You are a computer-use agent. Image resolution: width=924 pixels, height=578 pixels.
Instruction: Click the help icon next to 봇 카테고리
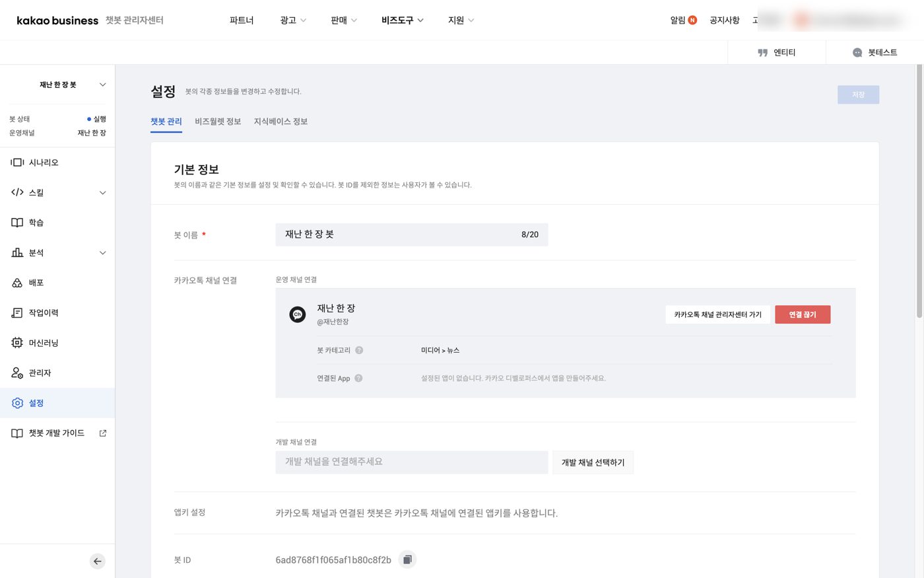359,350
